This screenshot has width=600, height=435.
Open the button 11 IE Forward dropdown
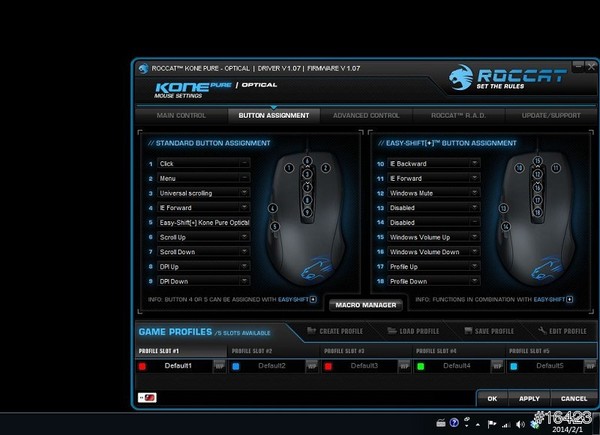tap(434, 178)
